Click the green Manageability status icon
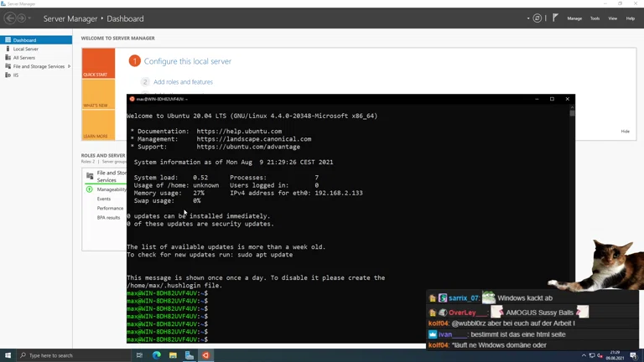644x362 pixels. click(x=89, y=189)
